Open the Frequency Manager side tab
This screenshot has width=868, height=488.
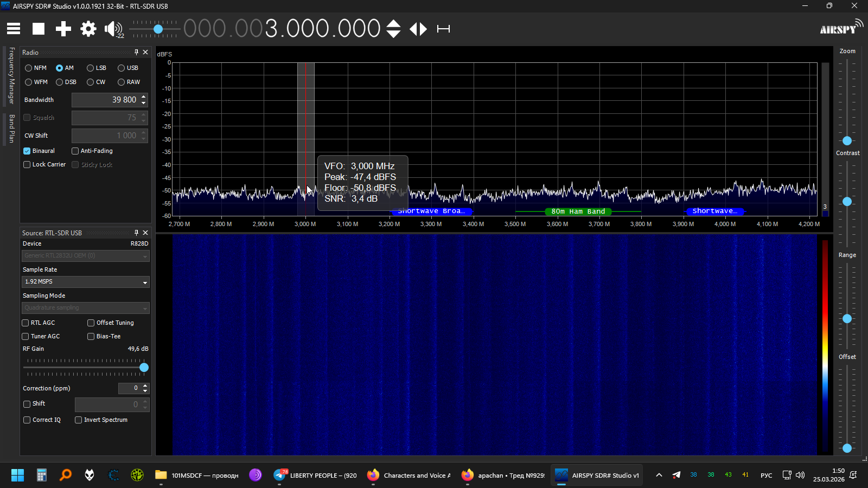coord(11,75)
